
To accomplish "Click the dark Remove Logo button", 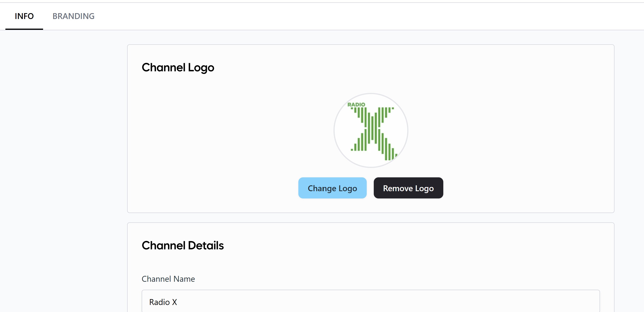I will [408, 188].
